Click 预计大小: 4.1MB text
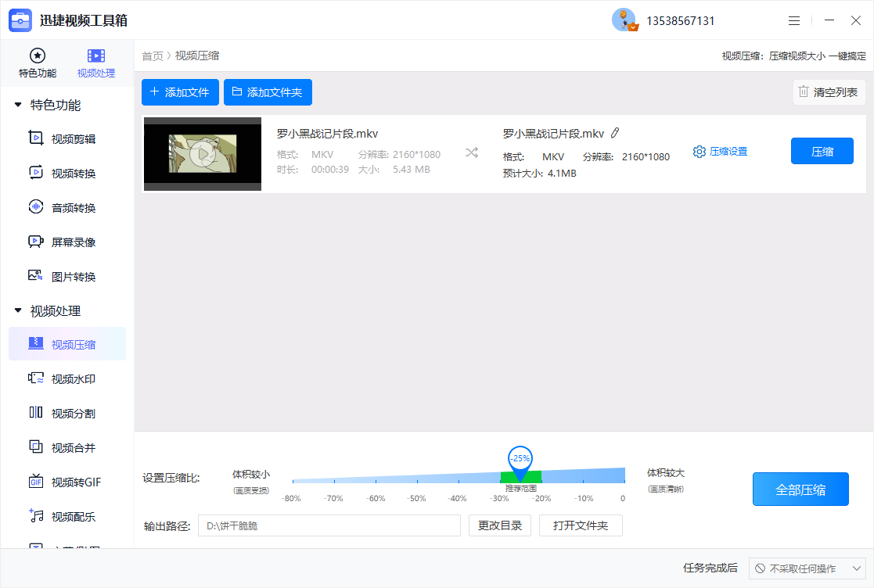Screen dimensions: 874x588 (x=540, y=173)
